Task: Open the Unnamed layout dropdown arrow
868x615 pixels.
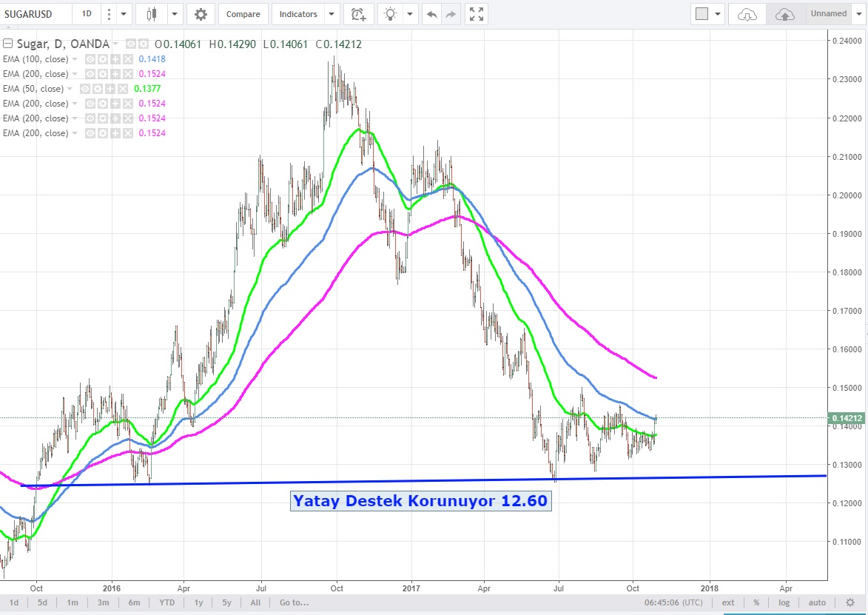Action: pos(858,14)
